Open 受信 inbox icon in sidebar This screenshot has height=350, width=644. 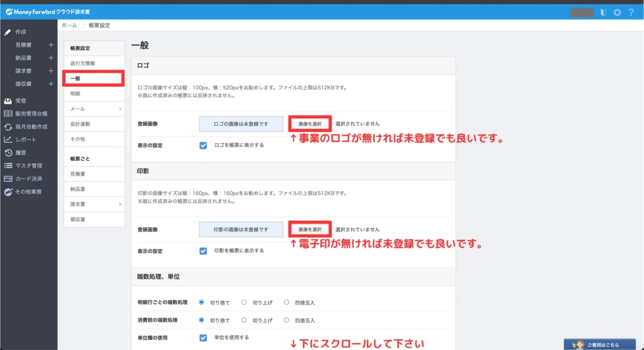tap(8, 101)
